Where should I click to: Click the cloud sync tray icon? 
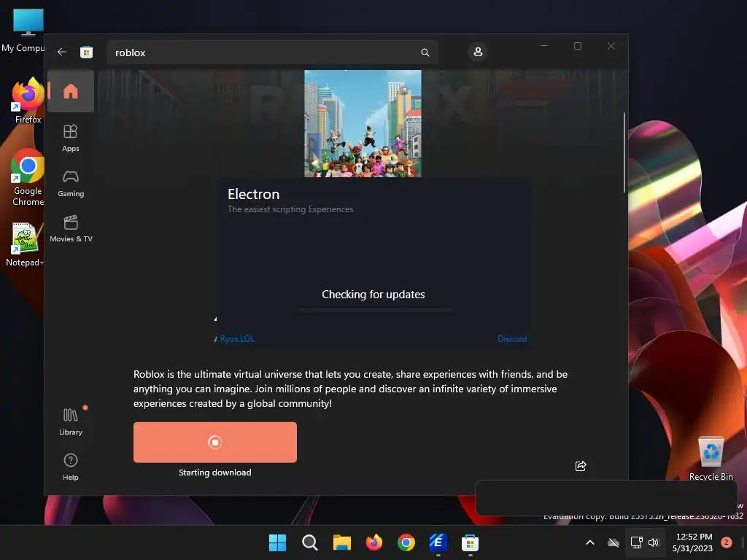[613, 542]
